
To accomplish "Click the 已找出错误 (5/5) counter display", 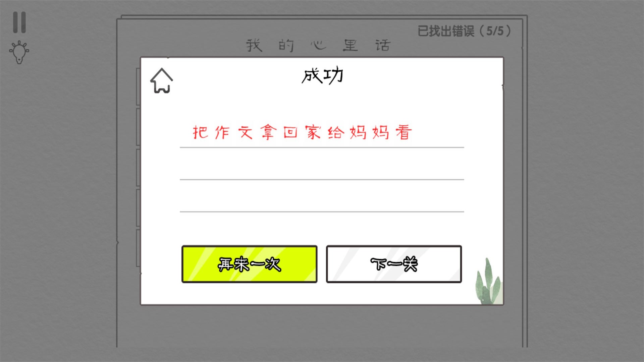I will point(465,31).
